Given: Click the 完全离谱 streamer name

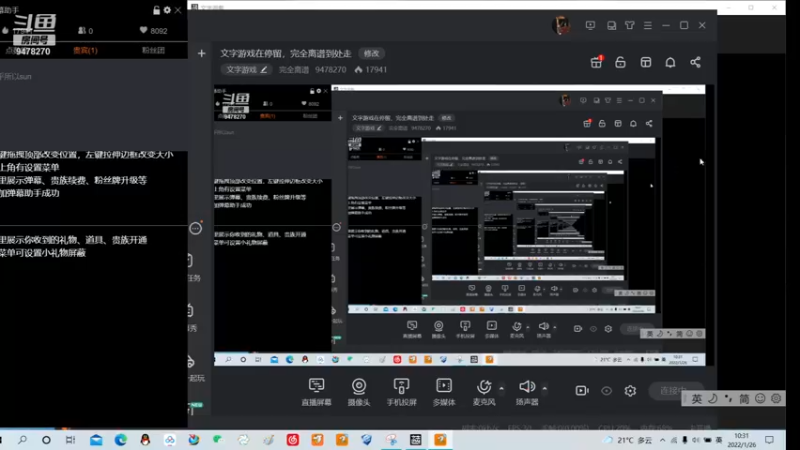Looking at the screenshot, I should [294, 69].
